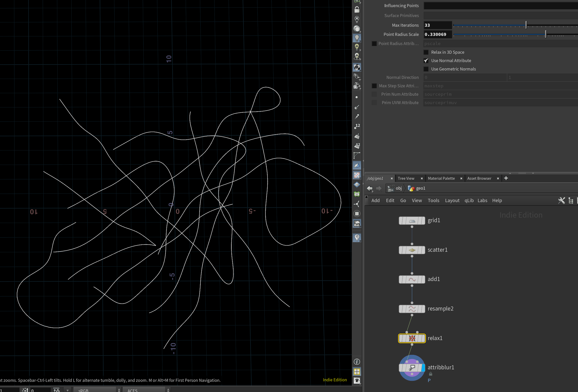The image size is (578, 392).
Task: Enable Use Geometric Normals checkbox
Action: (426, 69)
